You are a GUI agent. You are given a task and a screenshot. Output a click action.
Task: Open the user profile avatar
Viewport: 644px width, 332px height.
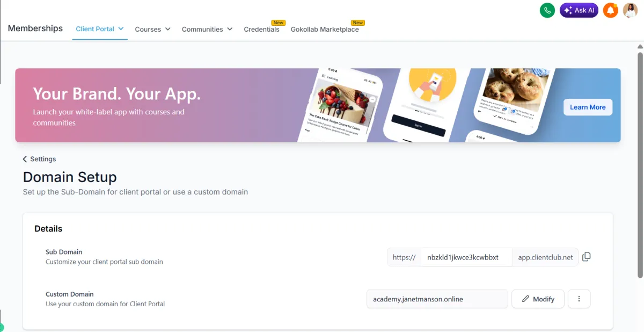point(630,10)
